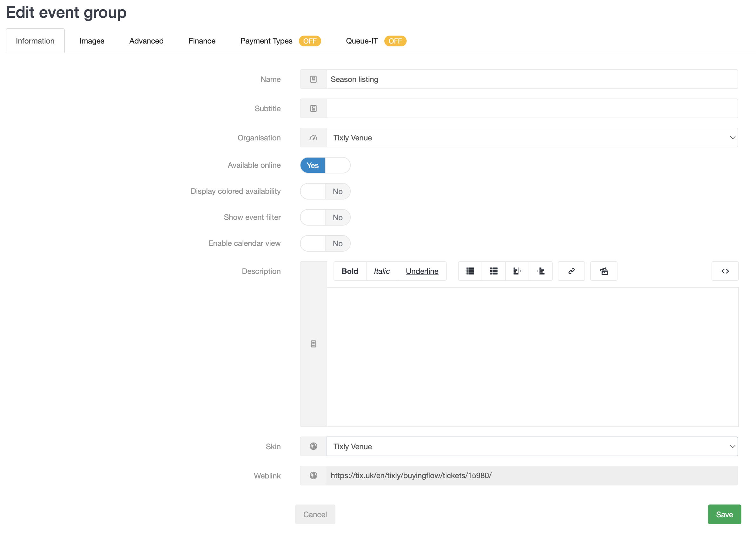The width and height of the screenshot is (756, 535).
Task: Click the unordered bullet list icon
Action: (x=470, y=271)
